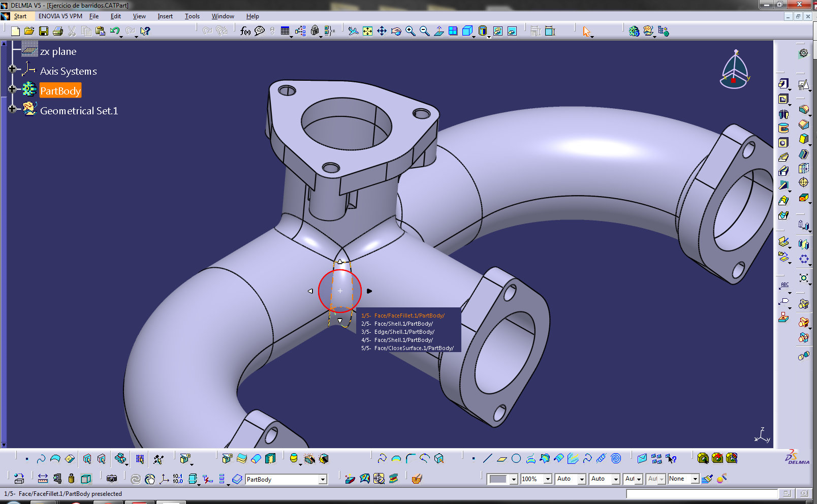This screenshot has width=817, height=504.
Task: Click the What's This help icon
Action: point(145,31)
